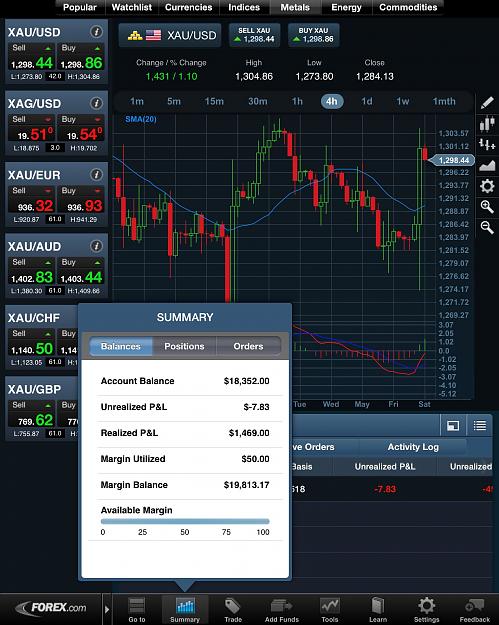Select the pencil drawing tool
The image size is (499, 625).
pos(487,103)
